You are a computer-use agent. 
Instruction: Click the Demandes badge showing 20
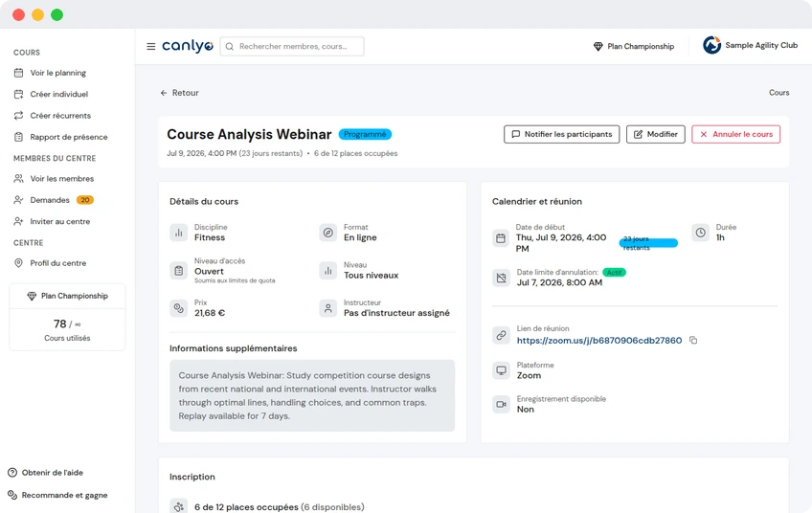85,200
